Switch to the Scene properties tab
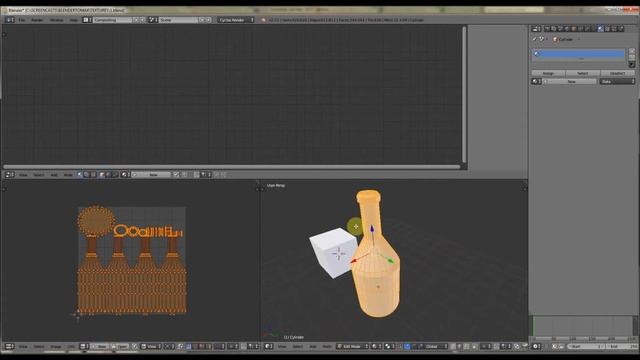 [x=561, y=29]
